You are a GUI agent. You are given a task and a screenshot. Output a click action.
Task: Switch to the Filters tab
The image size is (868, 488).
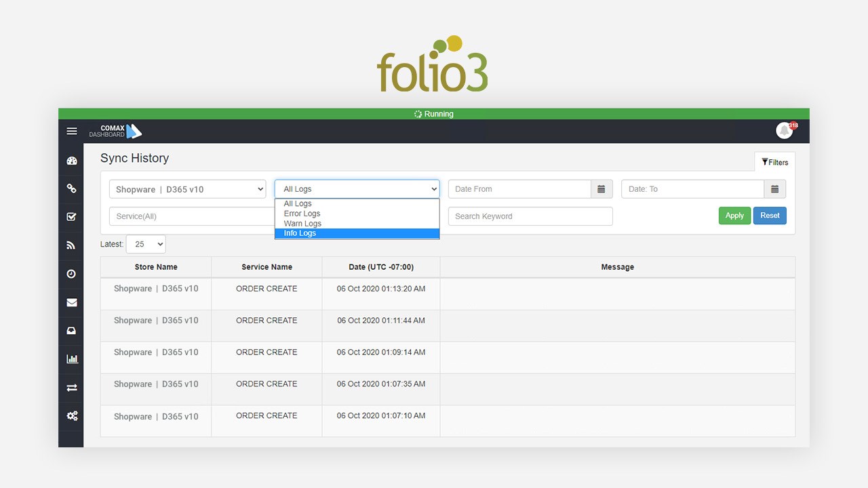coord(775,162)
